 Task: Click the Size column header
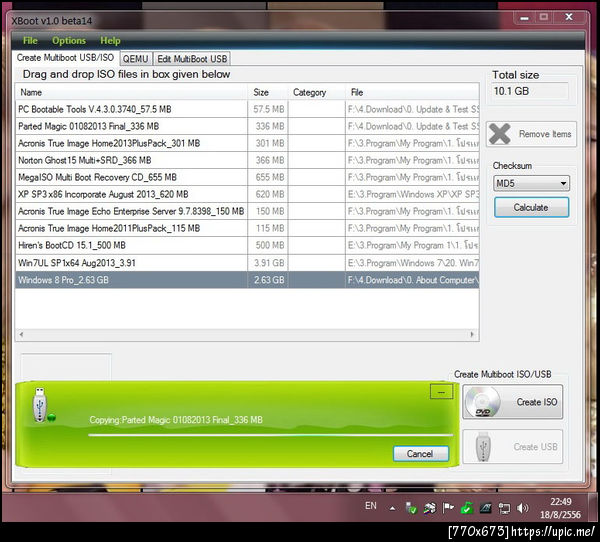(x=268, y=92)
